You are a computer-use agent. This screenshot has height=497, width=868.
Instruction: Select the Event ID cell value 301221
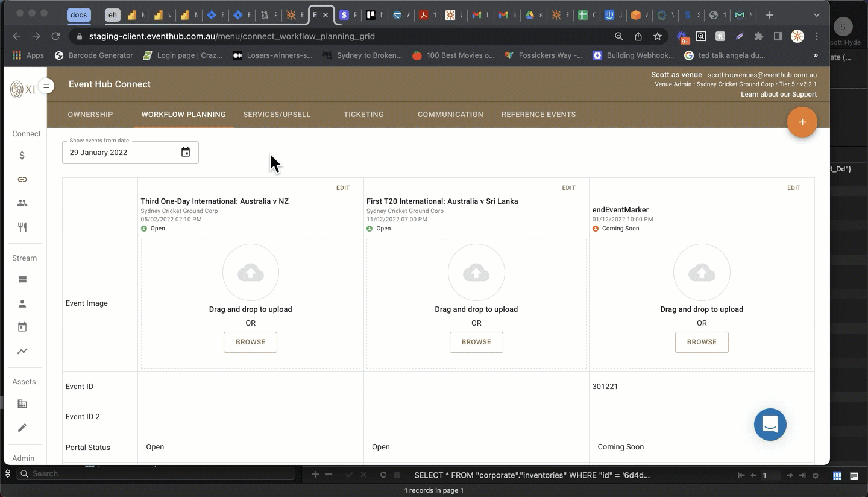point(605,387)
